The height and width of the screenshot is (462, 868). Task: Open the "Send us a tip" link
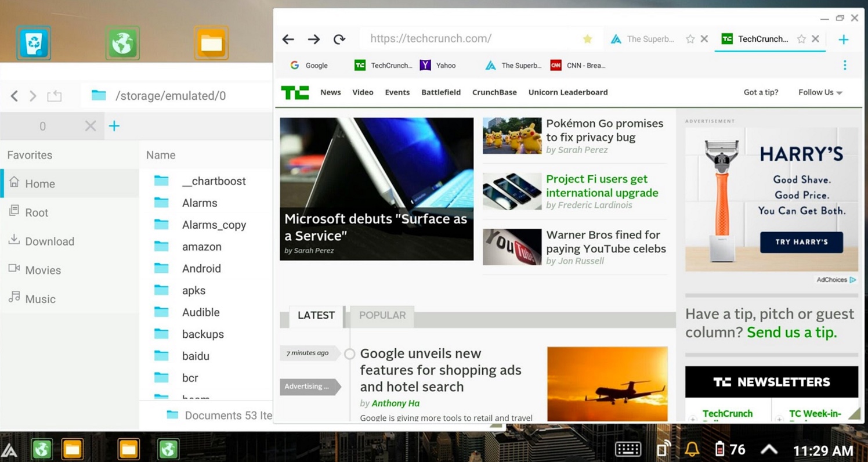pos(791,333)
